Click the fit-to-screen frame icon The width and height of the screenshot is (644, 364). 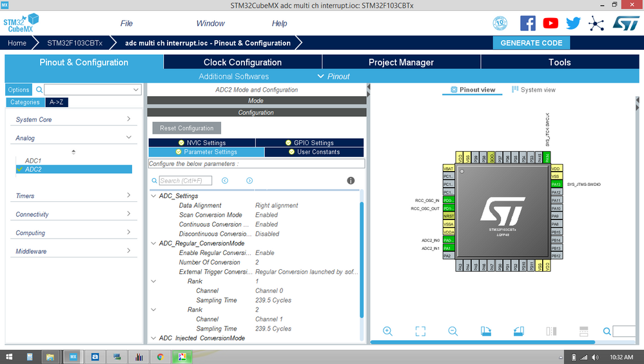coord(420,331)
